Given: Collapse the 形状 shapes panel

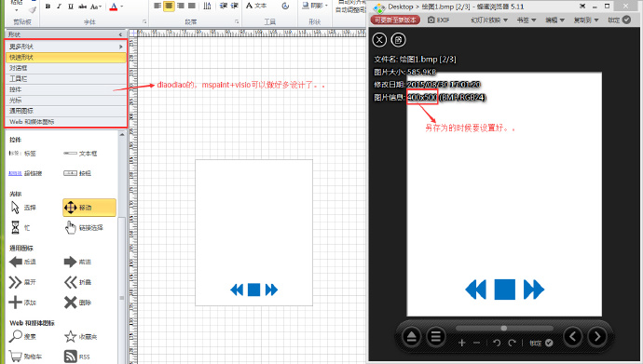Looking at the screenshot, I should pyautogui.click(x=120, y=34).
